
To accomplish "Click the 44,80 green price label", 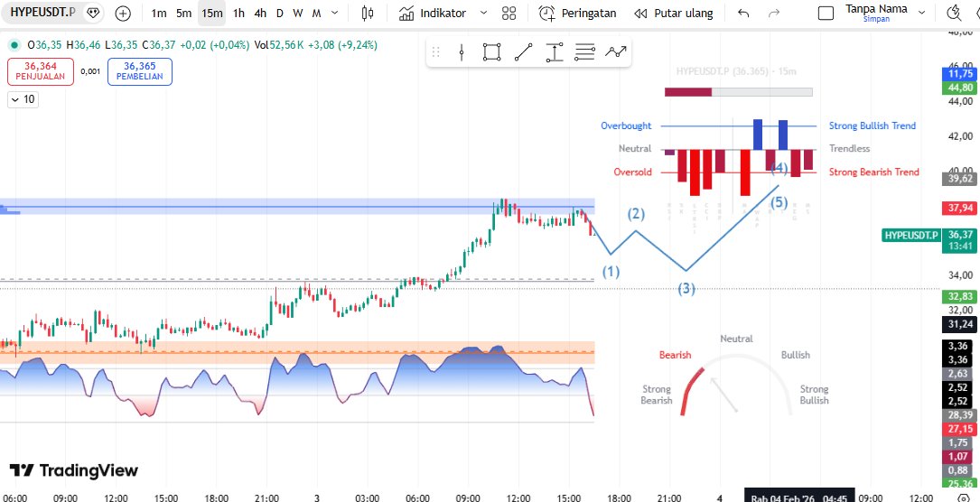I will point(959,88).
